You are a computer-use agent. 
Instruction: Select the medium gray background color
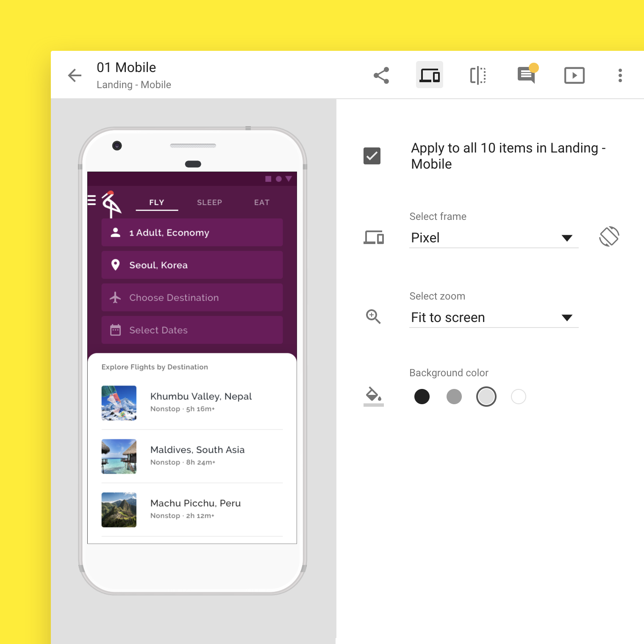[x=454, y=397]
